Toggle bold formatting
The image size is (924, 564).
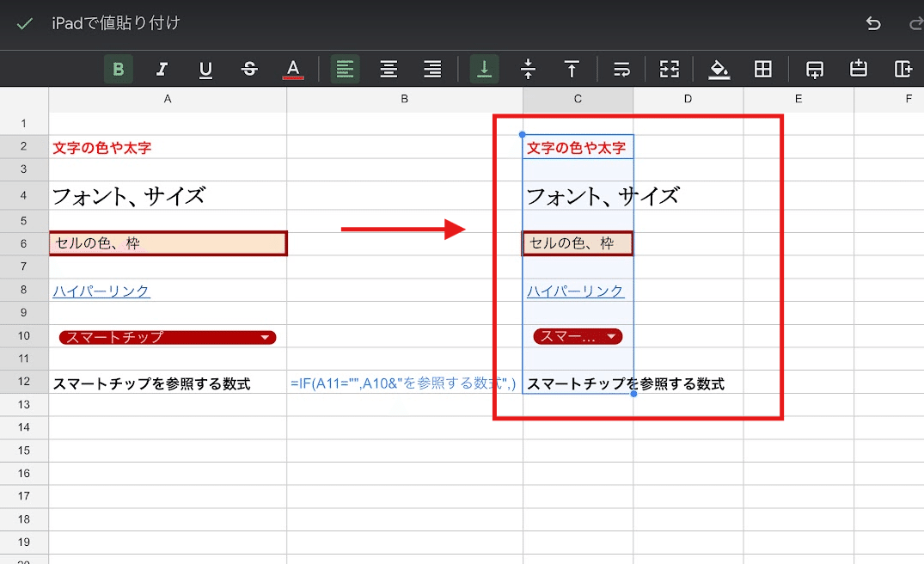119,69
